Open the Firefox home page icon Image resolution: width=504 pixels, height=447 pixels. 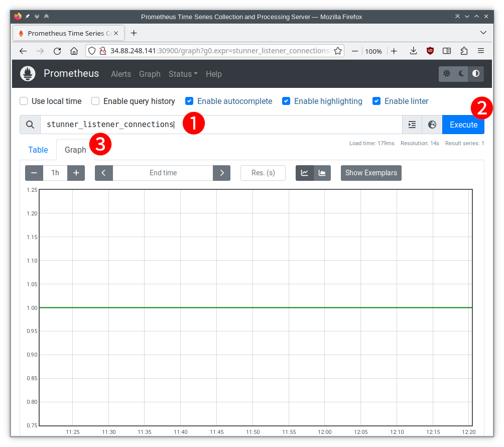pos(74,51)
